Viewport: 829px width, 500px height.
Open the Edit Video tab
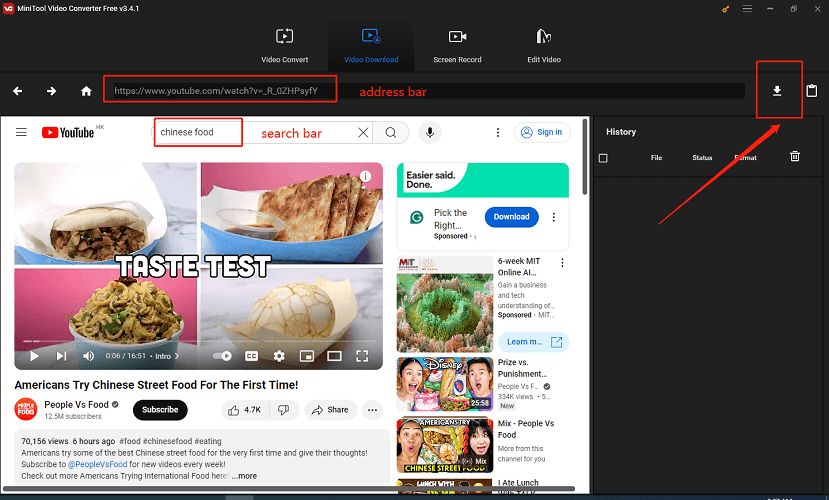(544, 46)
